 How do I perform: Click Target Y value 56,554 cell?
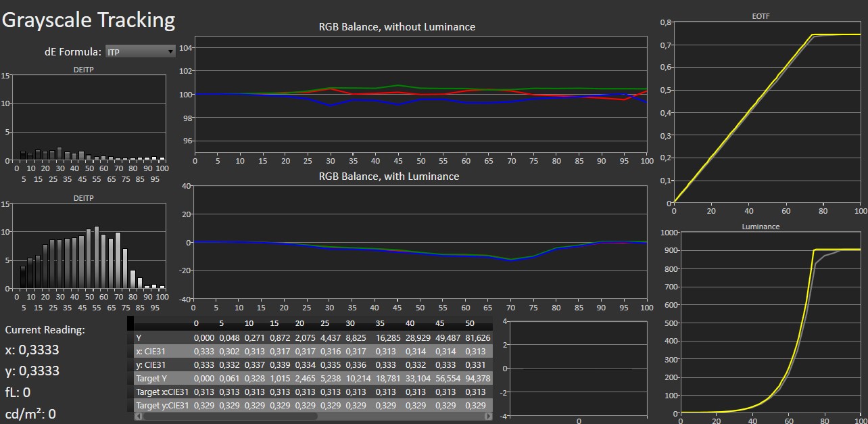(x=449, y=378)
